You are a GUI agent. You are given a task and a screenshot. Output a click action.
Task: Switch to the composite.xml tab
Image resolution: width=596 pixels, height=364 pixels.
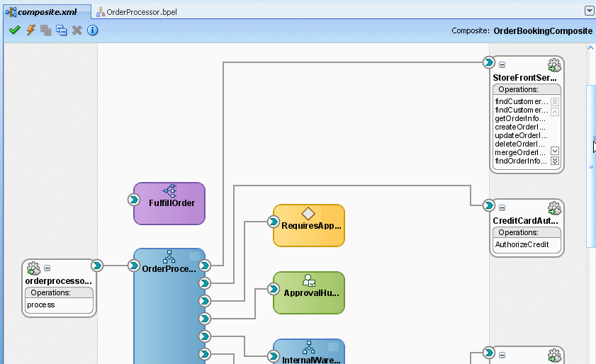[x=47, y=12]
